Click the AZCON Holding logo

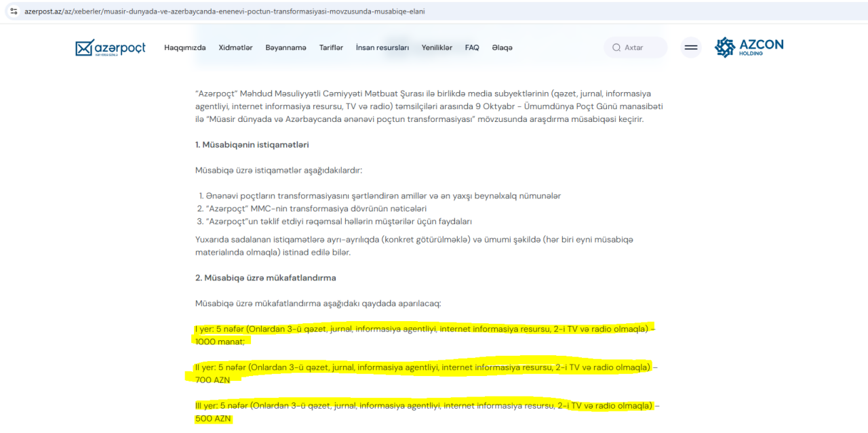click(749, 47)
